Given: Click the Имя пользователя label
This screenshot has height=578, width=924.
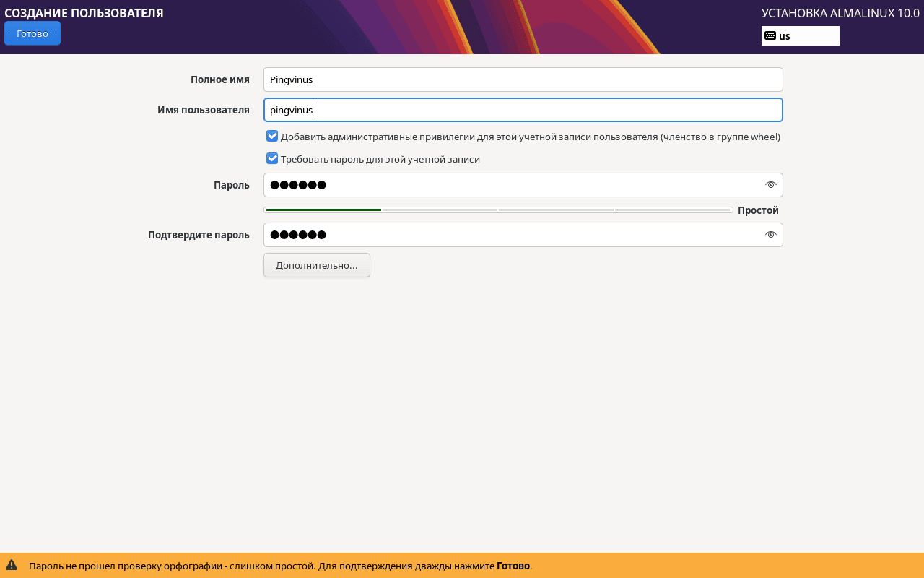Looking at the screenshot, I should click(x=204, y=110).
